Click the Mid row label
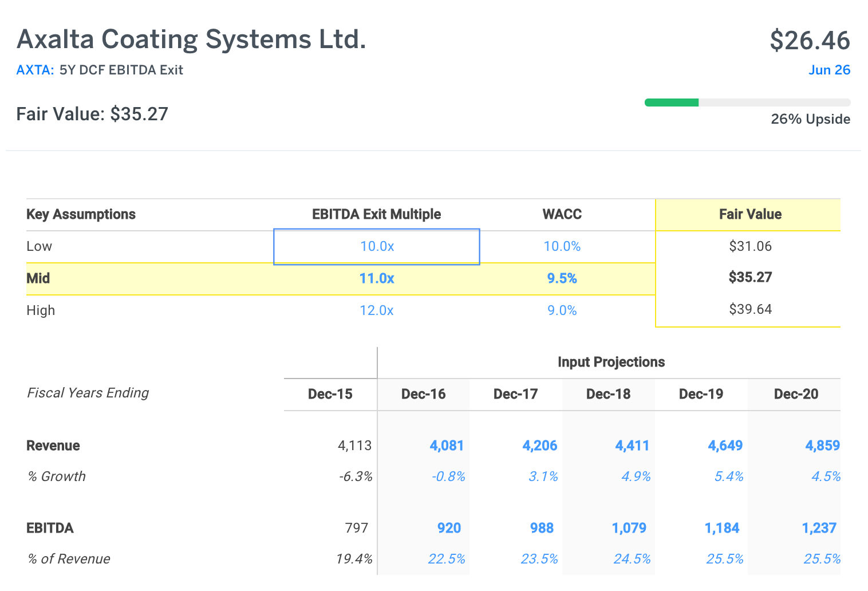This screenshot has height=591, width=868. [38, 278]
